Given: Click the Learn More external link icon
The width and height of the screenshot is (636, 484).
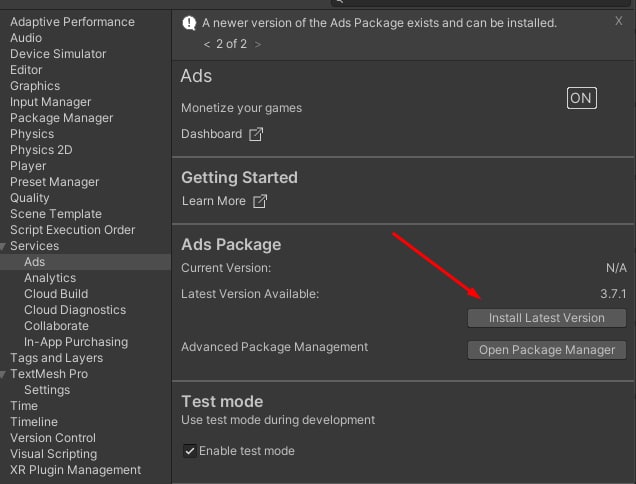Looking at the screenshot, I should pyautogui.click(x=260, y=201).
